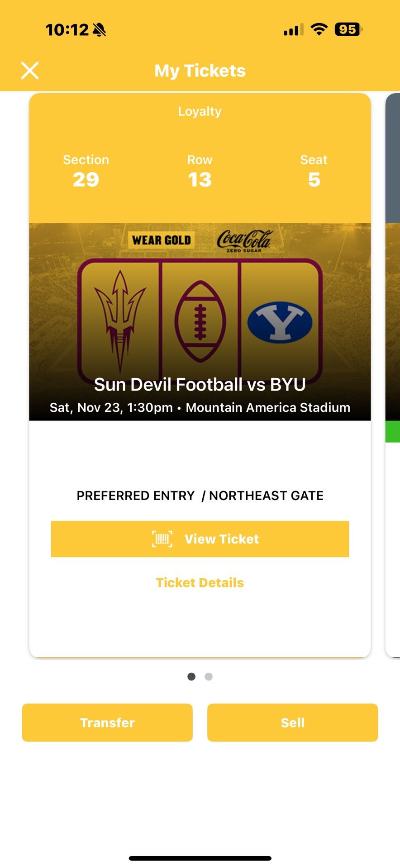Tap the Sun Devil Football vs BYU title

200,385
